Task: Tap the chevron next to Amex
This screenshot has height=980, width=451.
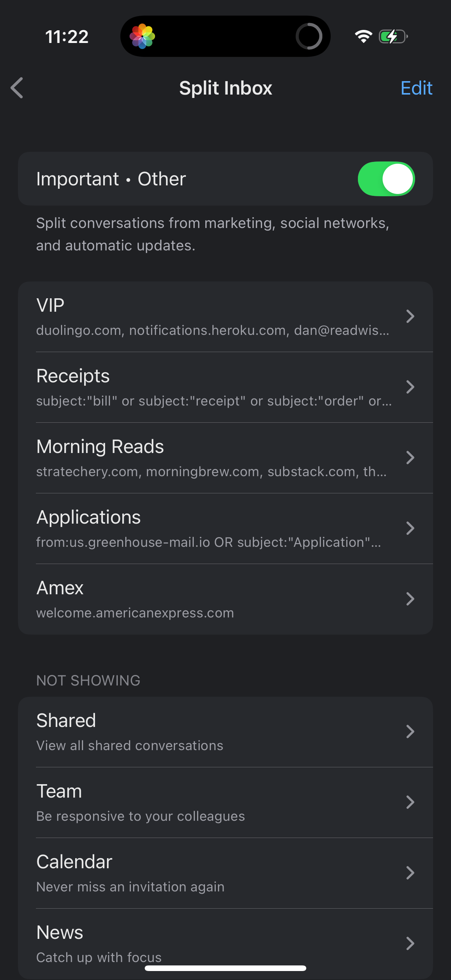Action: point(409,599)
